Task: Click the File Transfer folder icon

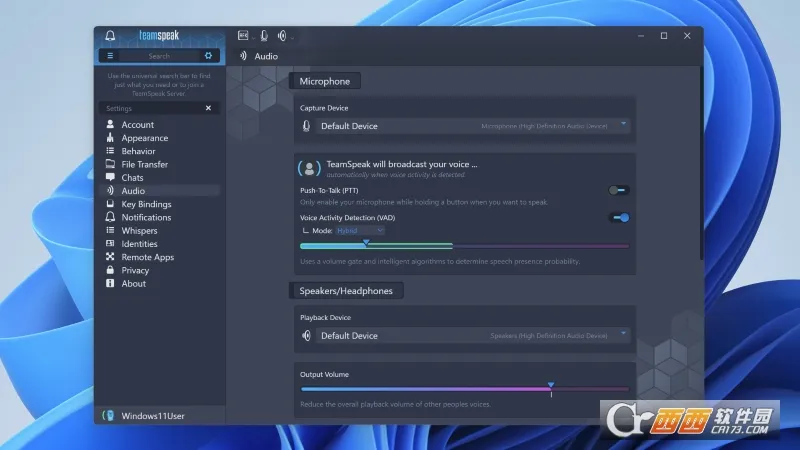Action: (x=110, y=164)
